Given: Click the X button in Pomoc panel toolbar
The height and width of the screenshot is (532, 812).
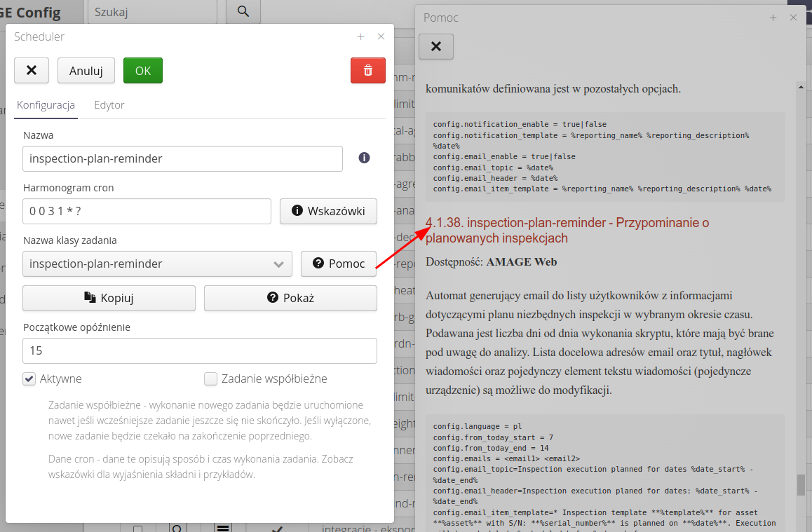Looking at the screenshot, I should point(435,46).
